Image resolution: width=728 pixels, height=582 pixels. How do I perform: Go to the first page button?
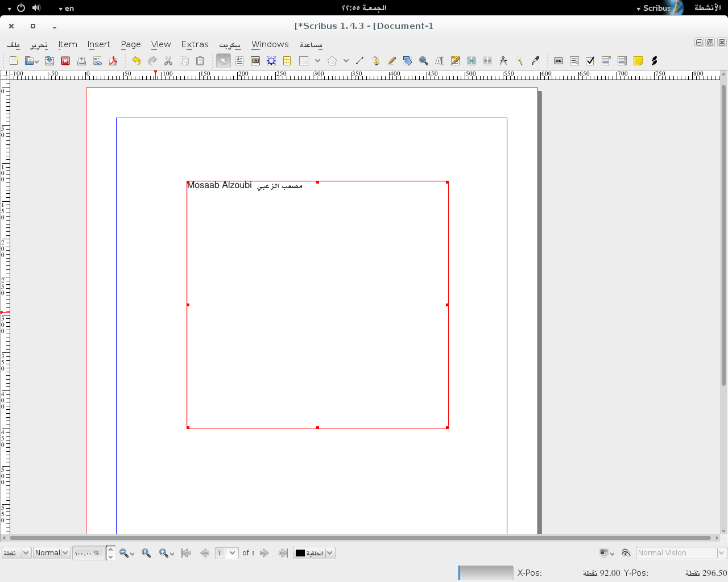(x=186, y=553)
